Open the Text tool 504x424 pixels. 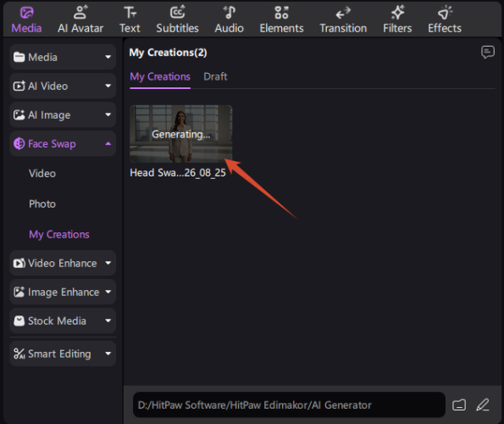130,20
